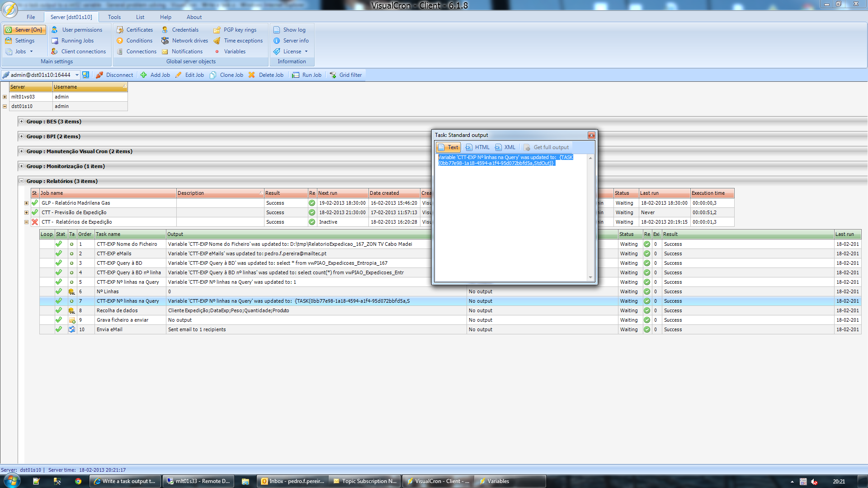
Task: Switch Standard output to HTML view
Action: pyautogui.click(x=477, y=147)
